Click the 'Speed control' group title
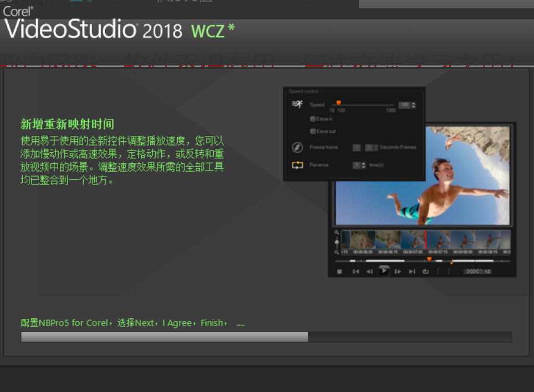Image resolution: width=534 pixels, height=392 pixels. coord(304,91)
